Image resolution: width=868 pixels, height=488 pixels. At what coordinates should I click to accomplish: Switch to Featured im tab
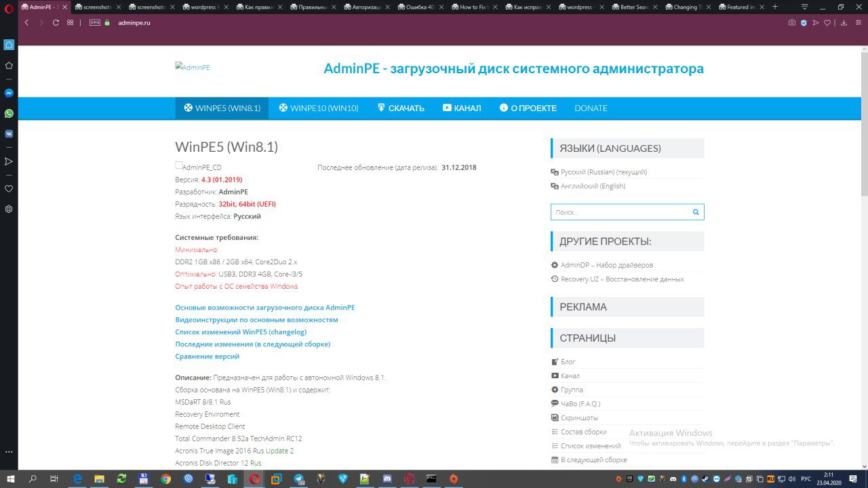pos(741,7)
